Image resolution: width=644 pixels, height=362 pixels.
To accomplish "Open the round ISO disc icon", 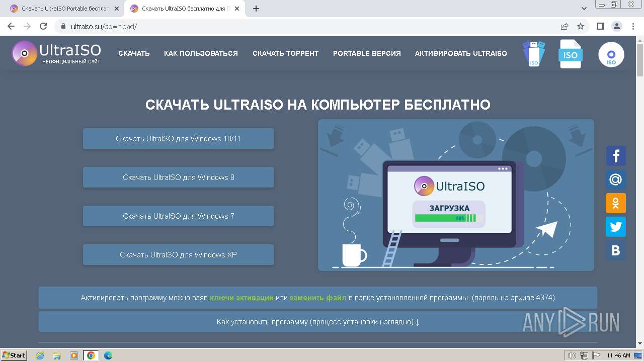I will (x=611, y=55).
